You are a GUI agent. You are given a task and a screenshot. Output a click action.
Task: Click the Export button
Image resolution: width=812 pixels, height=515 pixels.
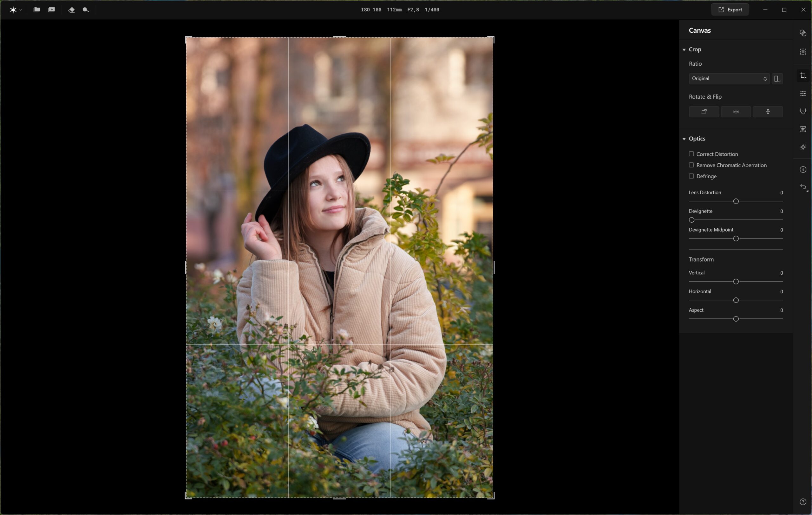coord(730,10)
